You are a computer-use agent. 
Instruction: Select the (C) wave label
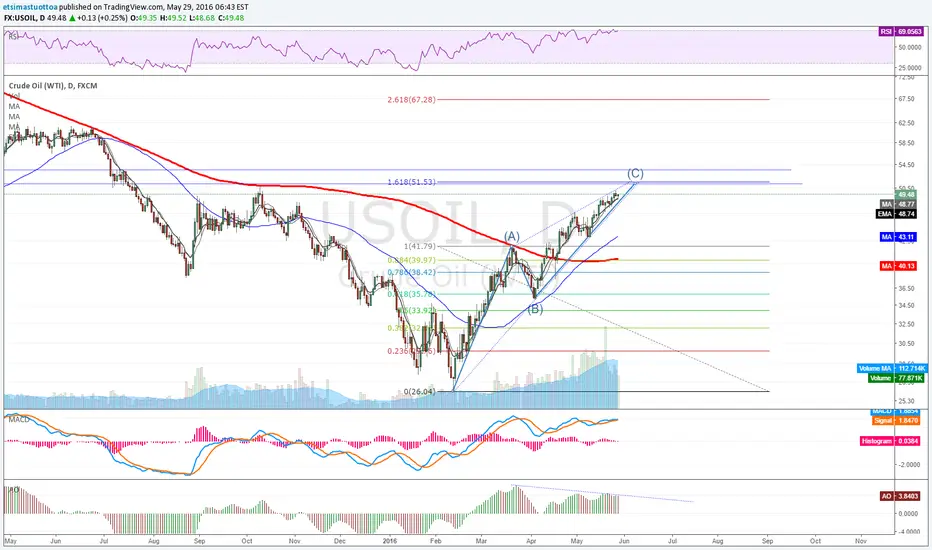[x=635, y=174]
